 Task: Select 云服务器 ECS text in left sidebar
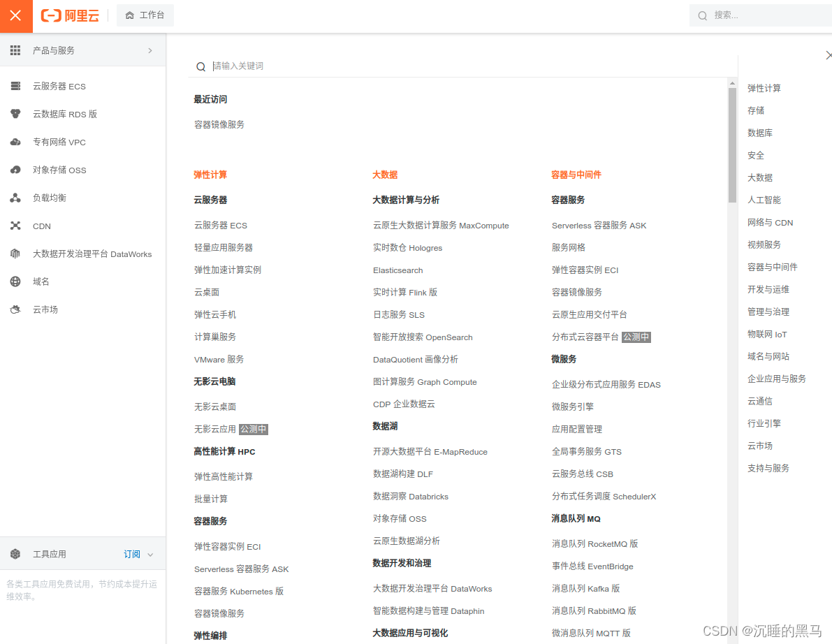pos(59,86)
